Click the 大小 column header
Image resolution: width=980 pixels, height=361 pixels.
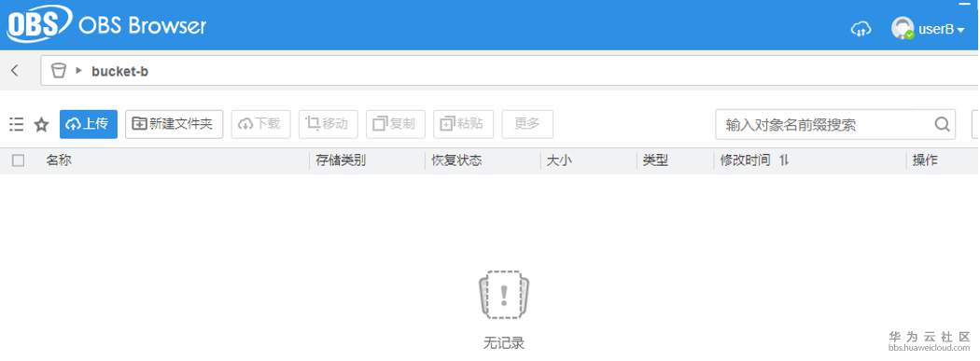559,160
